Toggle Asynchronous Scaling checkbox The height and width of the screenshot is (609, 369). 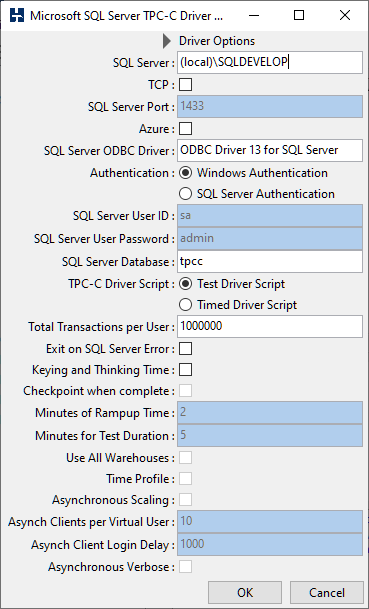[185, 500]
